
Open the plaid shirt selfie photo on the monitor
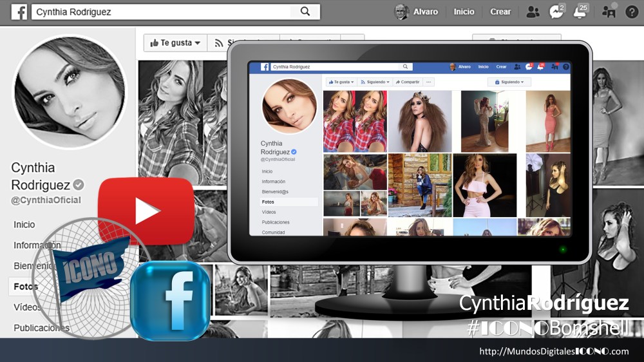[355, 121]
